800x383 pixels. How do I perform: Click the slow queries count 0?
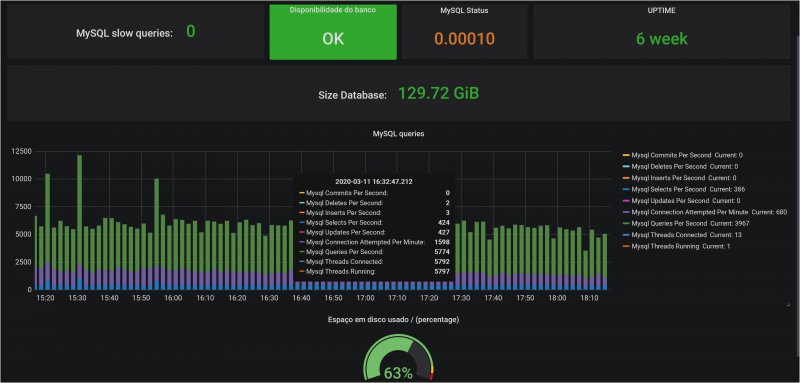191,32
